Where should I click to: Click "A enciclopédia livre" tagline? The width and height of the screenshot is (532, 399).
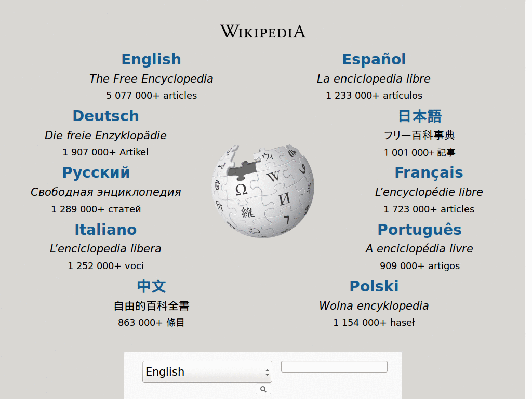[420, 249]
